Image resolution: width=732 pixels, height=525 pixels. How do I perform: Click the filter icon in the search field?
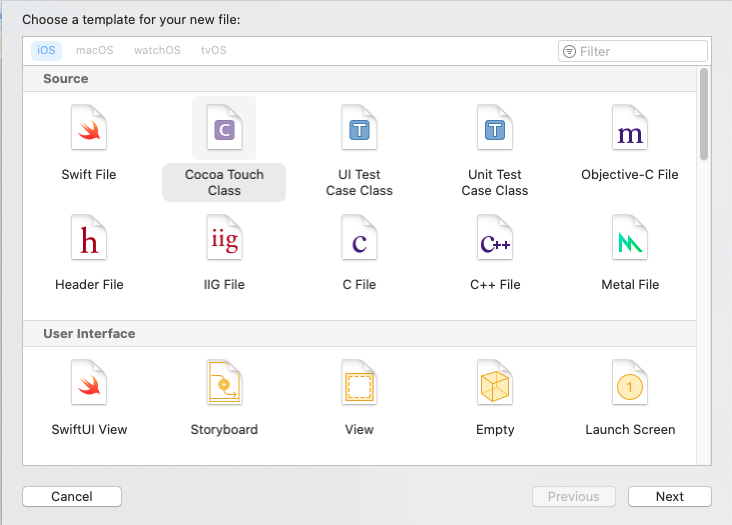(x=570, y=51)
